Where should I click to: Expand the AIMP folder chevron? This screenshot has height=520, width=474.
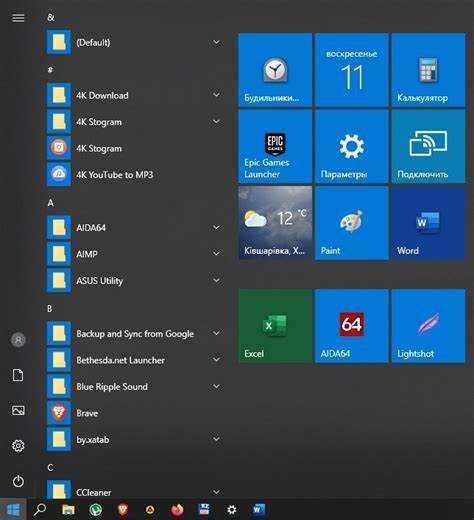216,254
